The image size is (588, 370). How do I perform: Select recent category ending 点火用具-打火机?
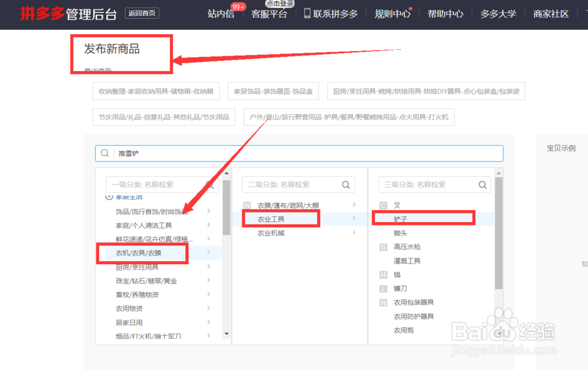tap(349, 117)
